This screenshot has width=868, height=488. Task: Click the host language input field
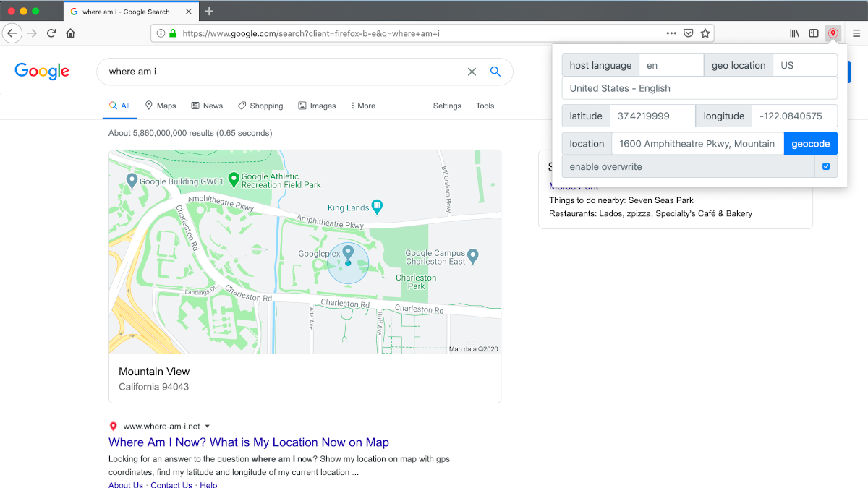671,65
